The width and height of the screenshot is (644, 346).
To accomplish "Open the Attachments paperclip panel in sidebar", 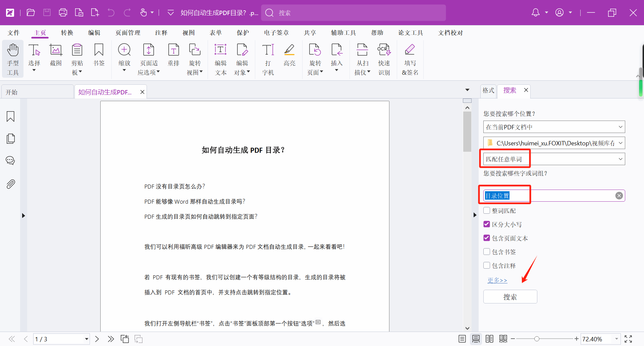I will pyautogui.click(x=10, y=184).
